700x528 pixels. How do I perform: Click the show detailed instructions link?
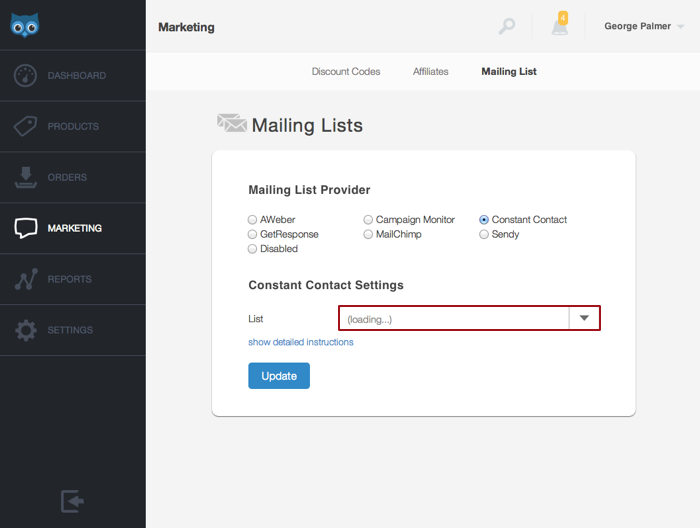(x=301, y=342)
